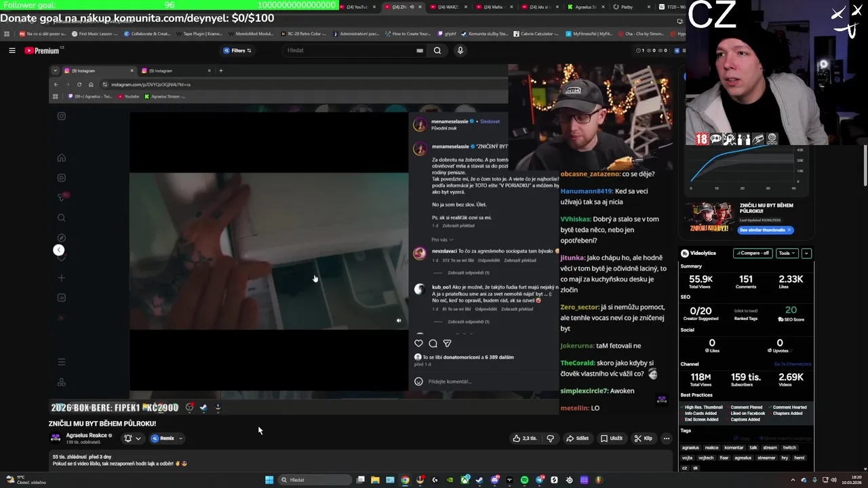Click the SEO Score value 20
This screenshot has width=868, height=488.
click(x=791, y=310)
